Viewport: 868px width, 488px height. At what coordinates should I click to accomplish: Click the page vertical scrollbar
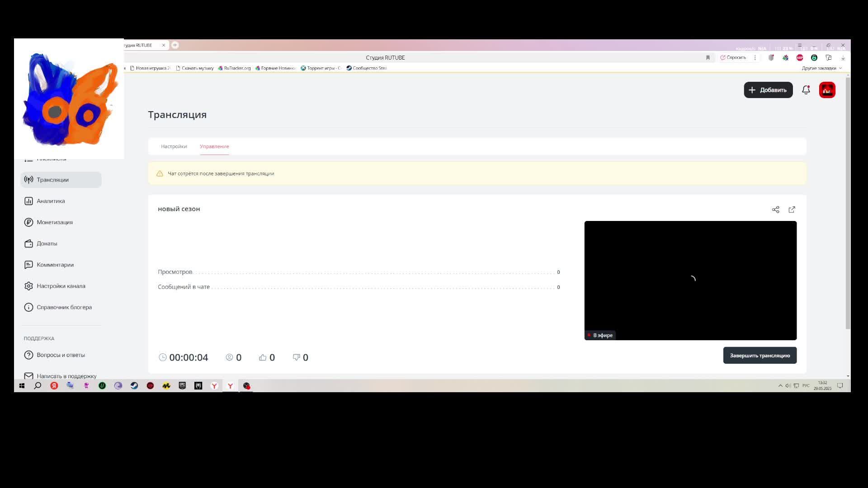[x=848, y=203]
